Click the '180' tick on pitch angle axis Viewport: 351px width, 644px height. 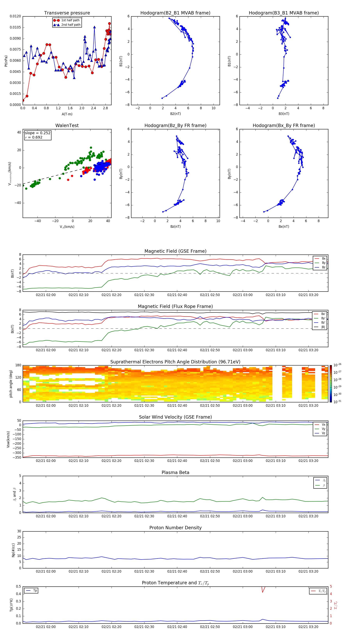(x=18, y=365)
